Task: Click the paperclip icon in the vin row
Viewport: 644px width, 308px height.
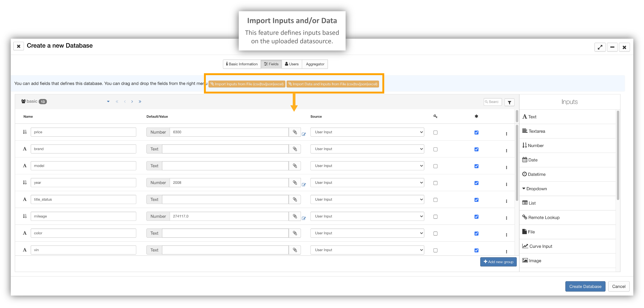Action: tap(295, 250)
